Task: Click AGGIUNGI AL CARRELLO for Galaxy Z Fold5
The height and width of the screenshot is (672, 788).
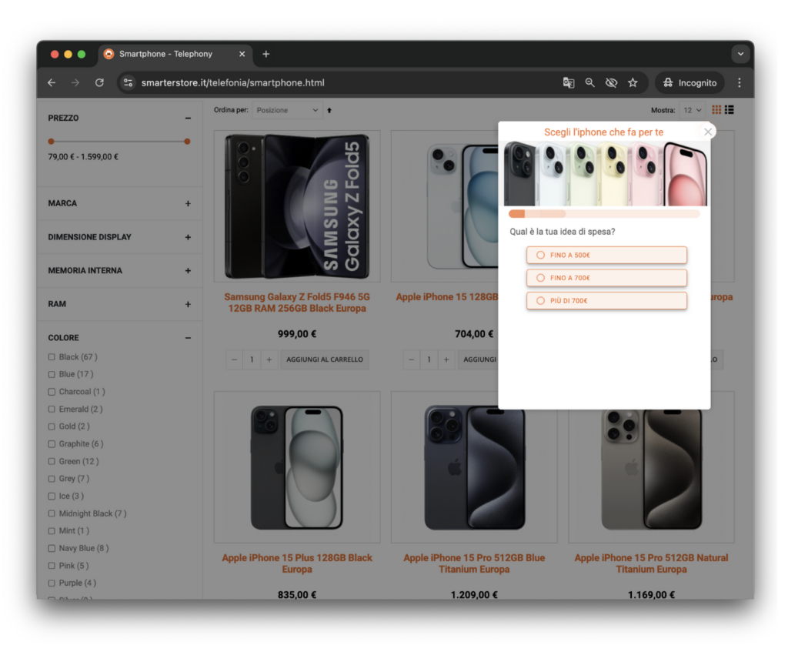Action: click(x=324, y=359)
